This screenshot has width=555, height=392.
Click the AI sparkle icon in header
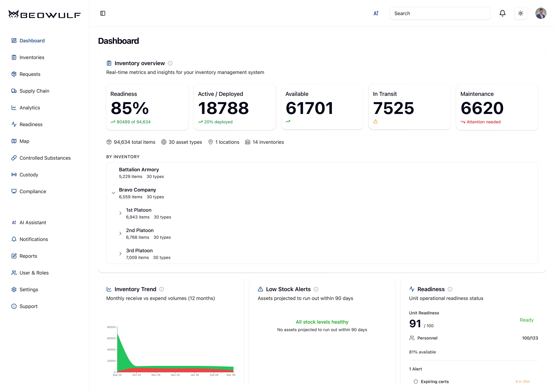point(376,13)
